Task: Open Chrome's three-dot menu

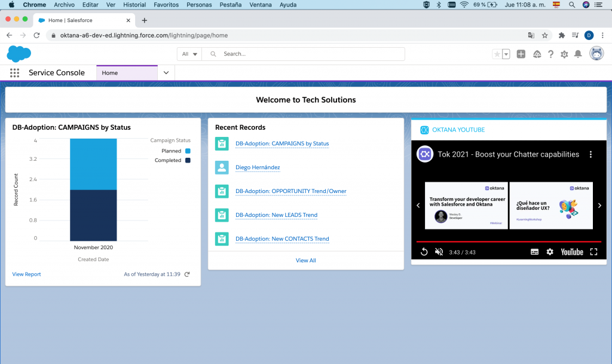Action: coord(602,35)
